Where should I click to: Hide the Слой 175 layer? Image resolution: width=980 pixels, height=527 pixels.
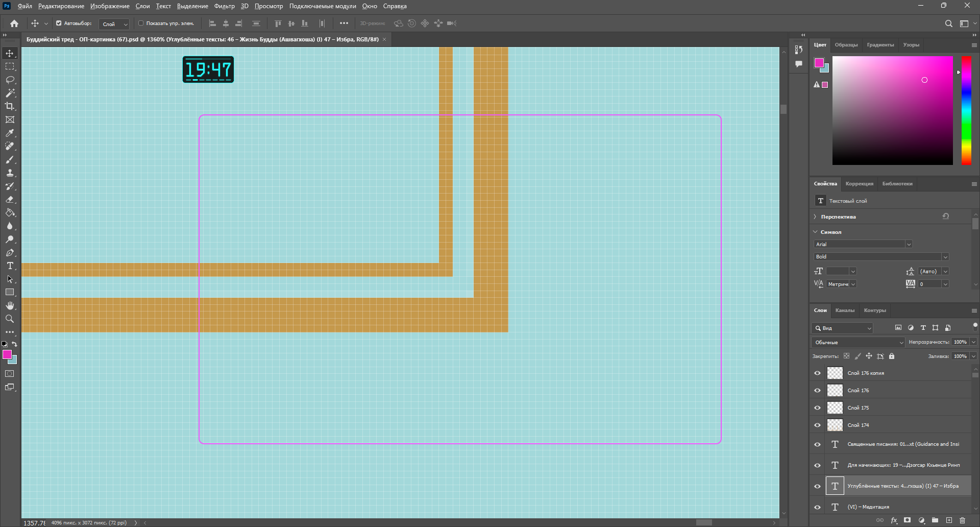point(817,408)
